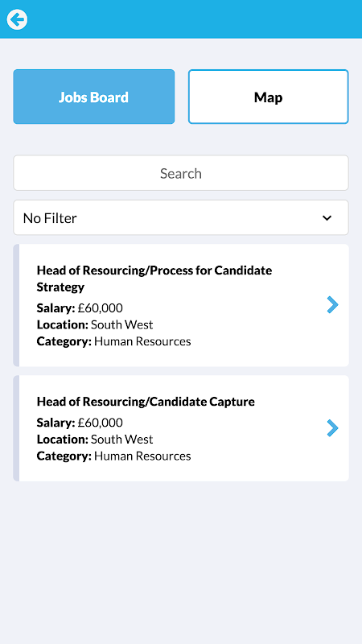Click the blue header bar beside back arrow
This screenshot has width=362, height=644.
point(195,19)
